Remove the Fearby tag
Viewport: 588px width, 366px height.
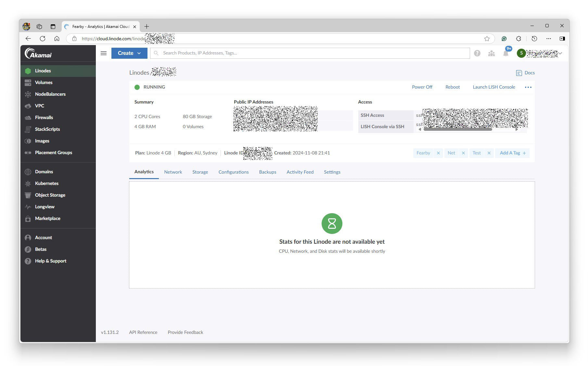click(438, 153)
